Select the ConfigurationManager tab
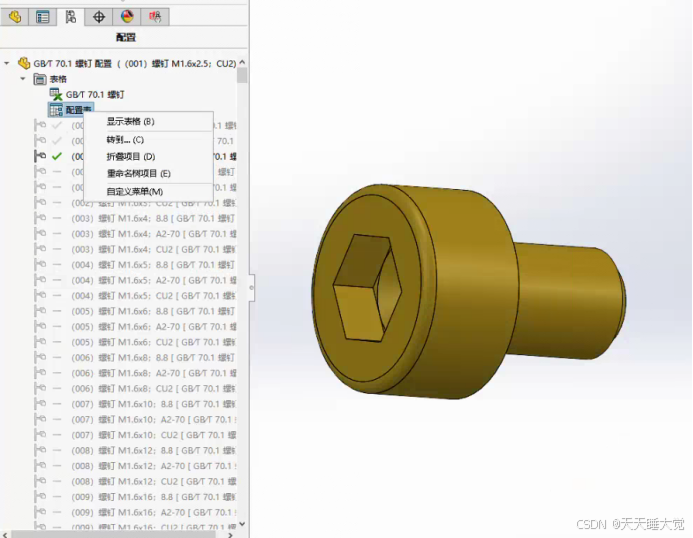The height and width of the screenshot is (538, 693). coord(71,17)
